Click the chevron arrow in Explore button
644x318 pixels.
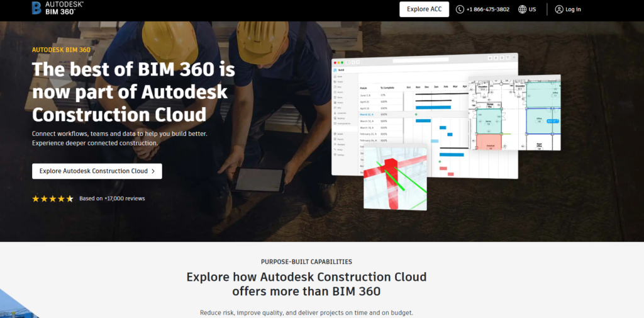[153, 171]
